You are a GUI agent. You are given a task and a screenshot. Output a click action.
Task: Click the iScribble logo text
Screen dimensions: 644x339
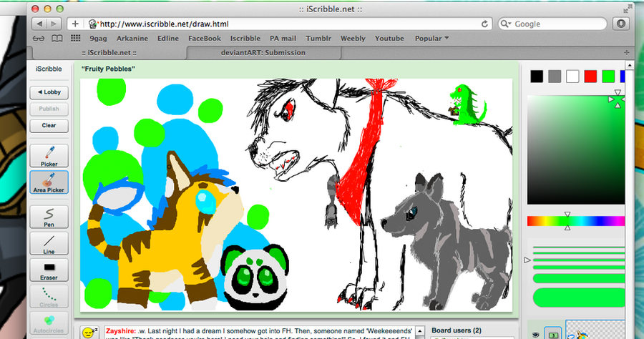(x=49, y=69)
